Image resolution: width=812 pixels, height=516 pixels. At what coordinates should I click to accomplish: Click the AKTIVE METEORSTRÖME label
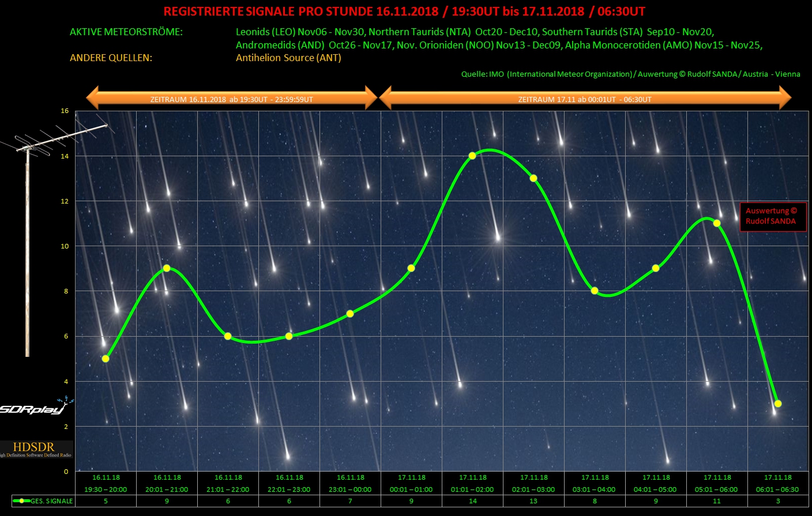(126, 32)
